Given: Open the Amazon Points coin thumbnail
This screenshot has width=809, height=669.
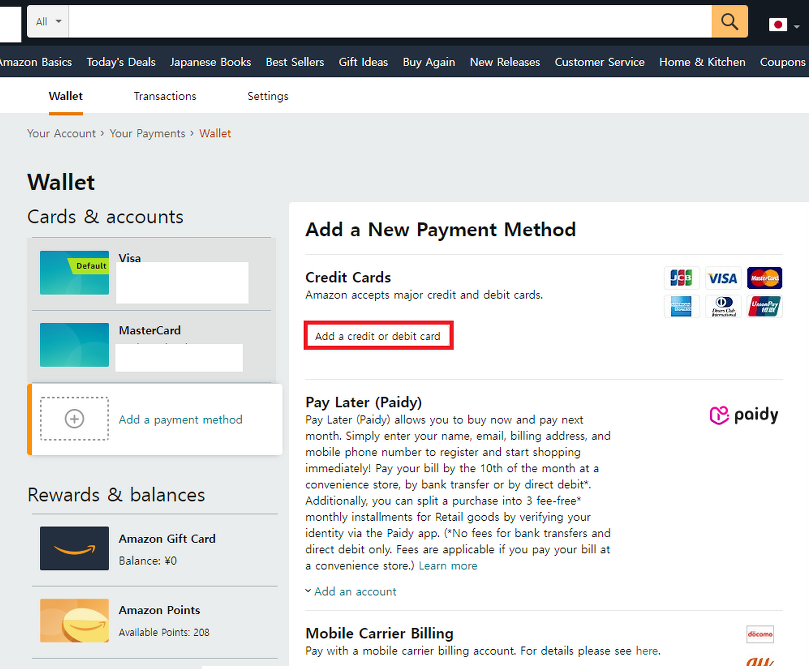Looking at the screenshot, I should click(74, 621).
